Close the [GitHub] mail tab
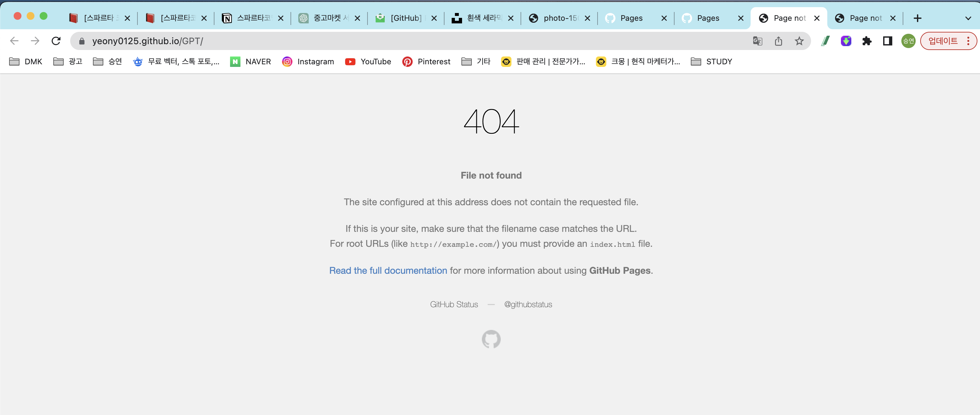Screen dimensions: 980x415 (x=434, y=18)
